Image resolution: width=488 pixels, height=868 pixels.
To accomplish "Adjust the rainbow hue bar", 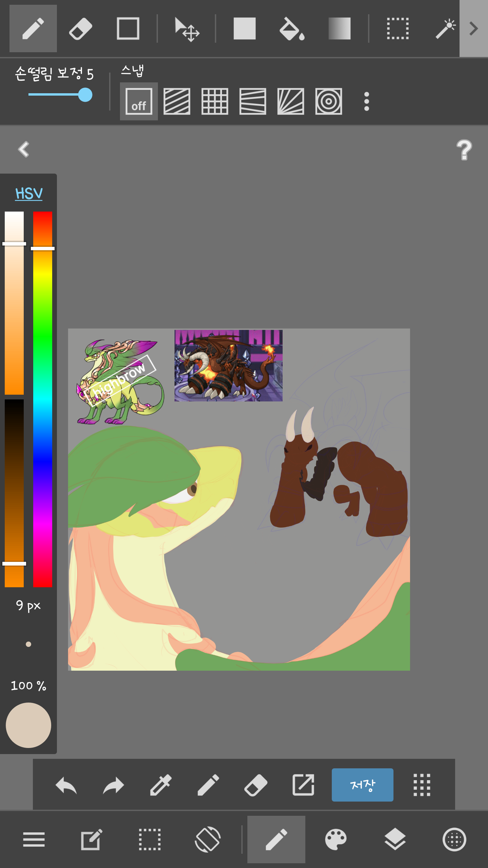I will point(43,399).
